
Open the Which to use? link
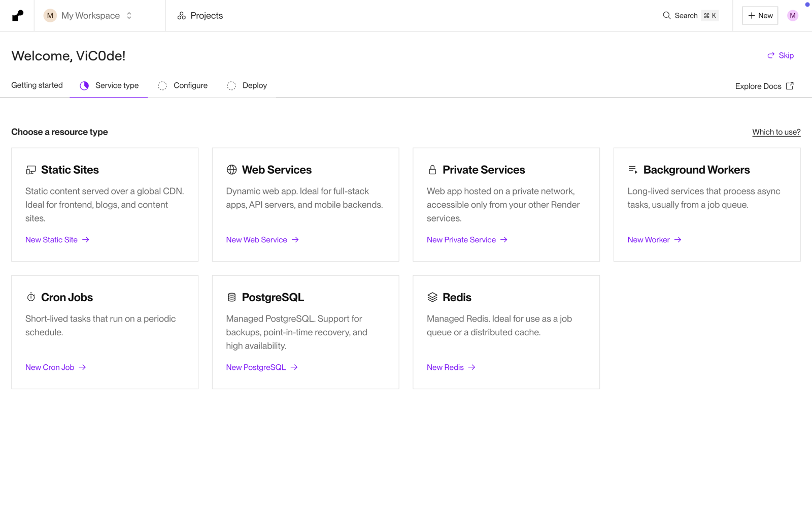click(776, 132)
